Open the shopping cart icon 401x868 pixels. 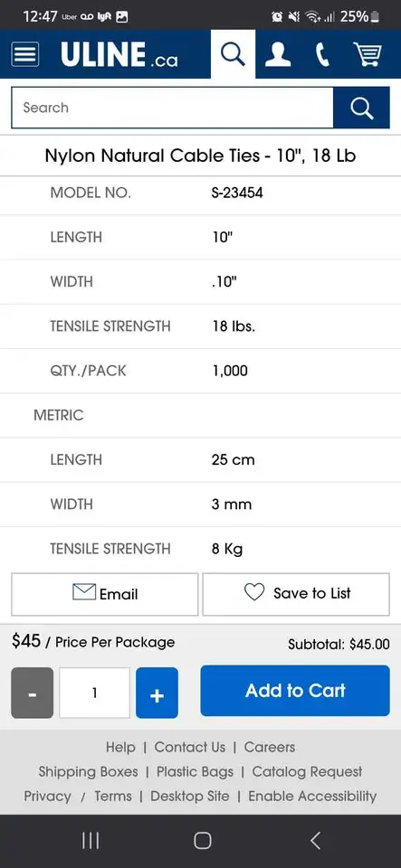point(368,54)
